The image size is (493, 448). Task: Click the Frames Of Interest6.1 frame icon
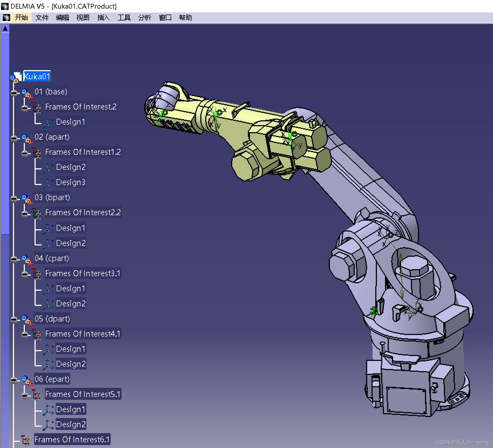pos(26,440)
